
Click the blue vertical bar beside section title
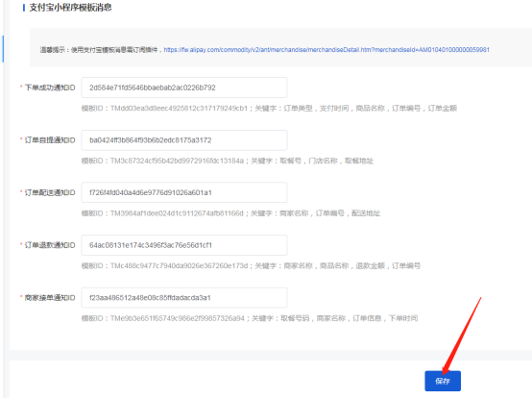pos(24,8)
